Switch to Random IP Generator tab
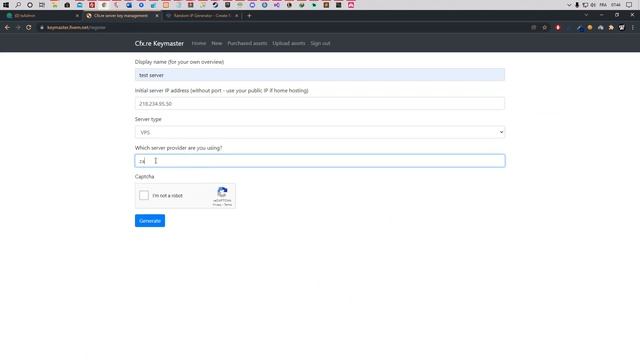The image size is (640, 360). (x=202, y=16)
